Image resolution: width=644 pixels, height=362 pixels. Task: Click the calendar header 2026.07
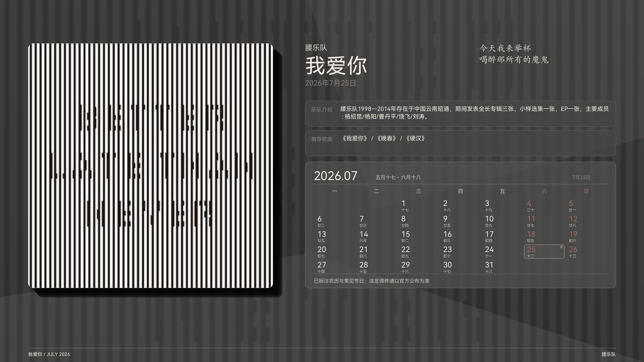[x=335, y=176]
